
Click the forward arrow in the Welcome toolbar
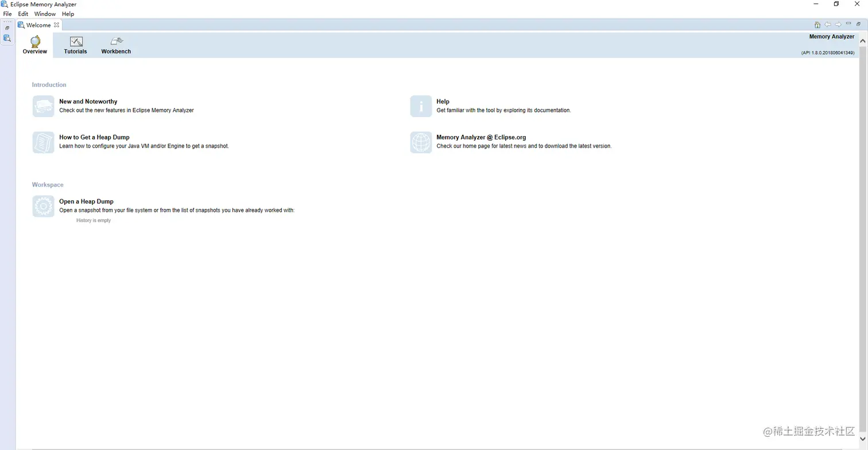coord(838,24)
